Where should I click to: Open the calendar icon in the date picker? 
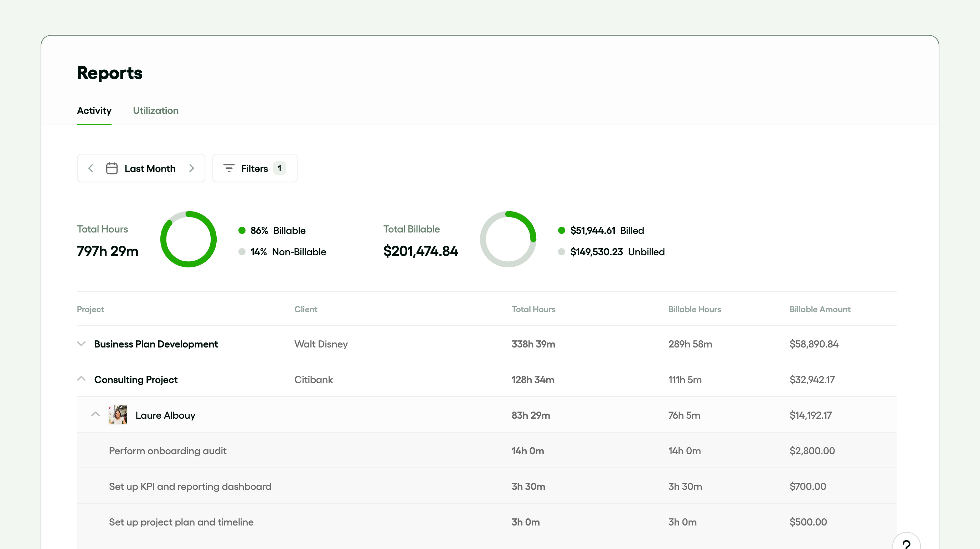click(112, 168)
